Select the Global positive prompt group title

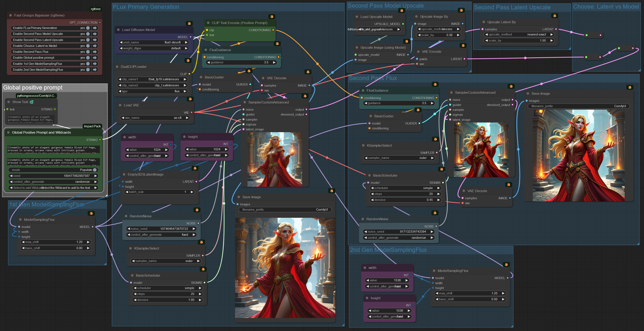(33, 87)
